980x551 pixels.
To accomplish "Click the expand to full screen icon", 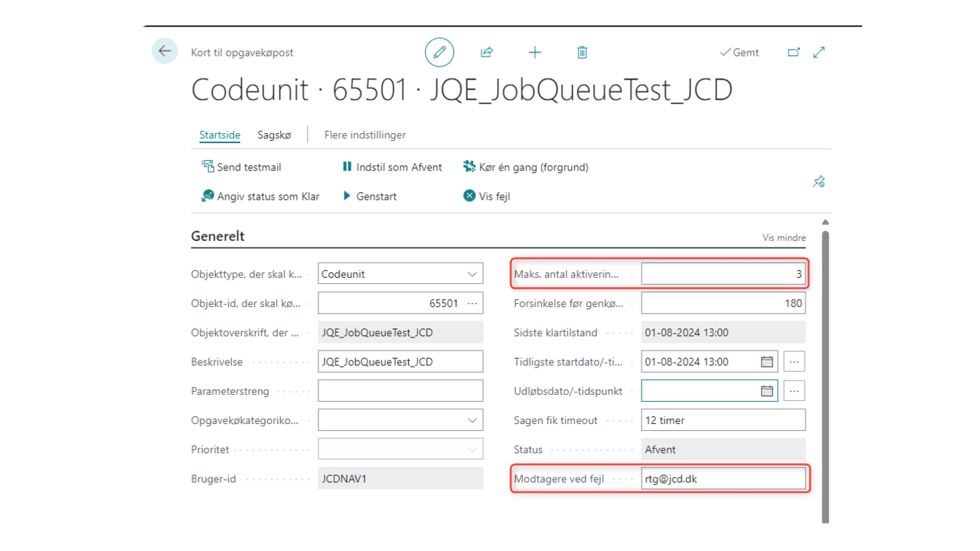I will (819, 52).
